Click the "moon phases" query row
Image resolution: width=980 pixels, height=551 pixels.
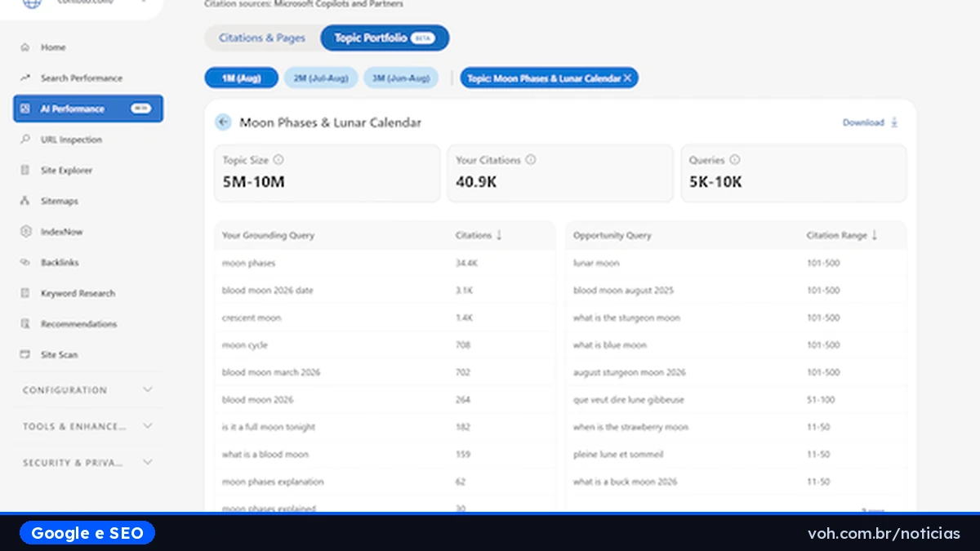pos(384,263)
